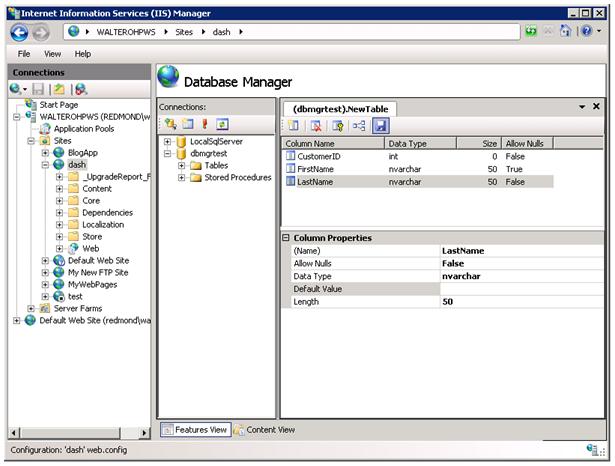Screen dimensions: 615x466
Task: Switch to the Content View tab
Action: coord(264,430)
